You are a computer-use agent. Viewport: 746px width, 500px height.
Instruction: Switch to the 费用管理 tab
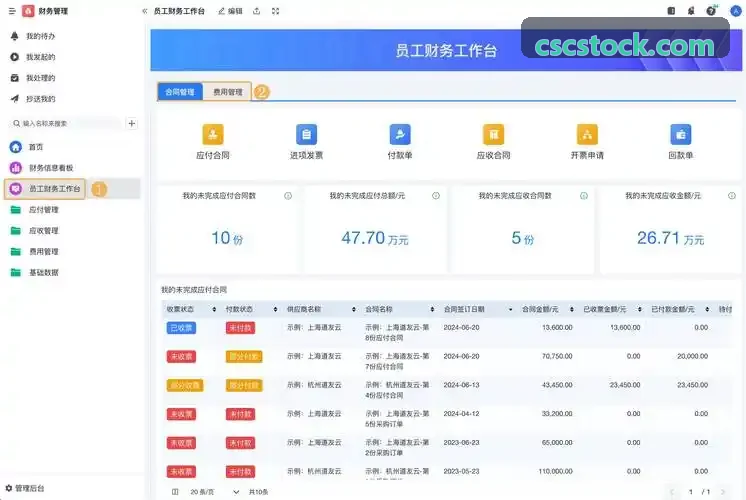[x=227, y=92]
